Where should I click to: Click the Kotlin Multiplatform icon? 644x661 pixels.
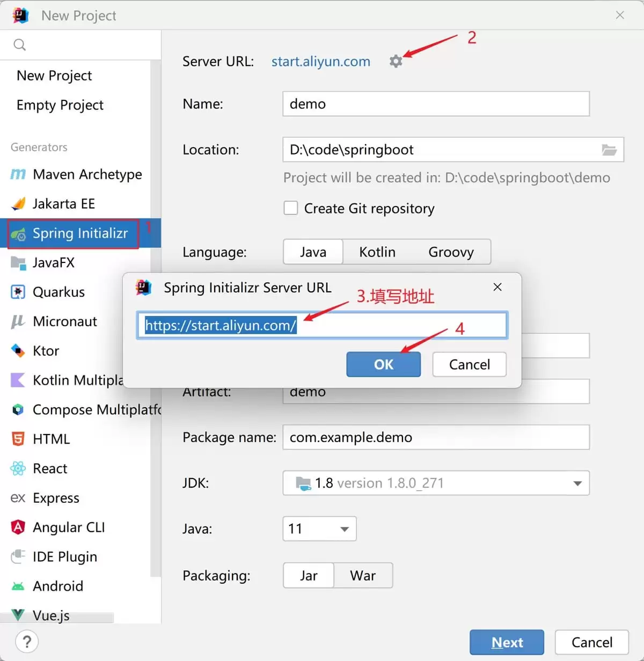[18, 380]
